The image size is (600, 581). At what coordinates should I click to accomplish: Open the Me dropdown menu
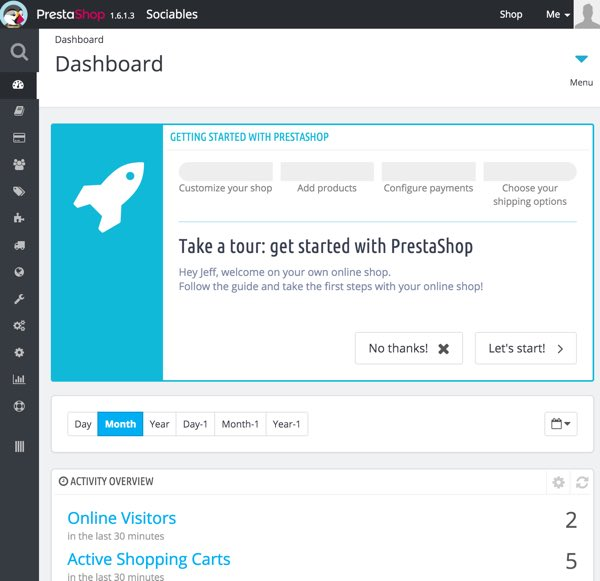558,15
